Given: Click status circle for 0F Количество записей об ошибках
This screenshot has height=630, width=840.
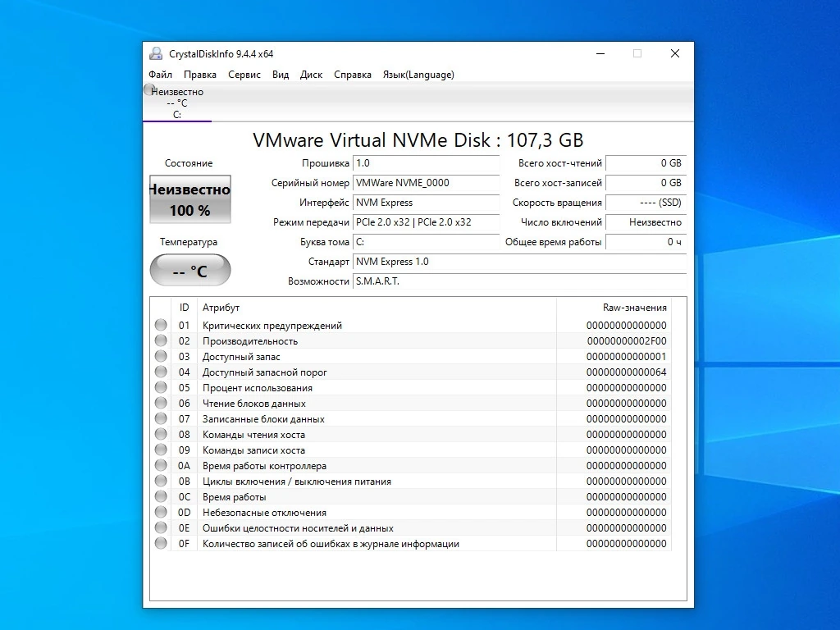Looking at the screenshot, I should 161,543.
